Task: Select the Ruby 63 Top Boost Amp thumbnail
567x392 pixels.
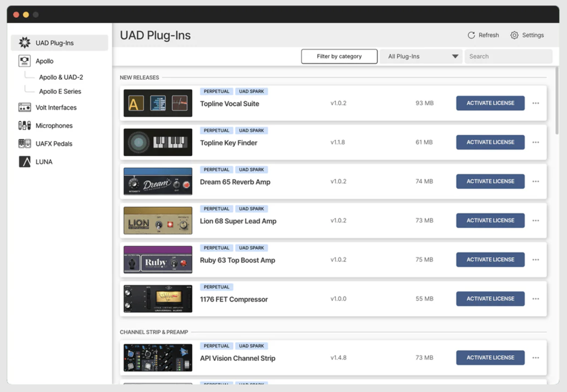Action: coord(158,260)
